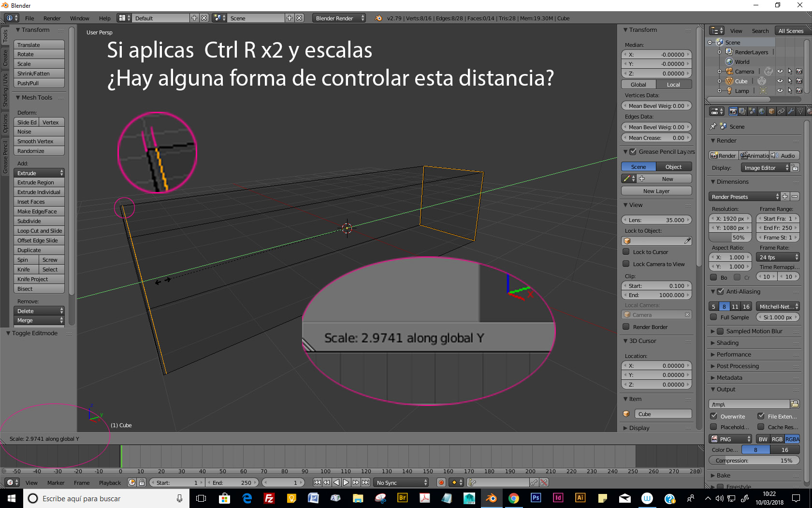
Task: Jump to the last frame in timeline
Action: tap(365, 482)
